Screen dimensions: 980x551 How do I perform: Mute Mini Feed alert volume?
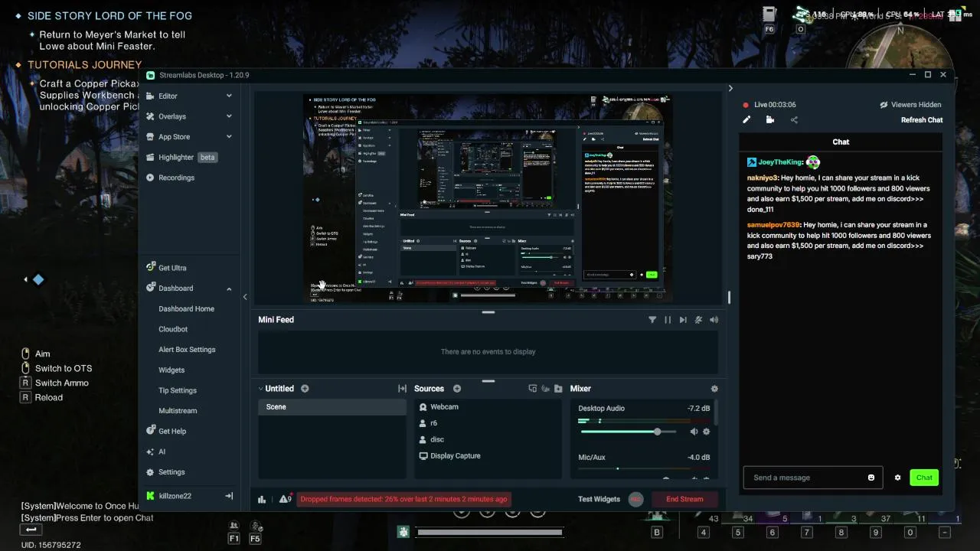point(714,320)
